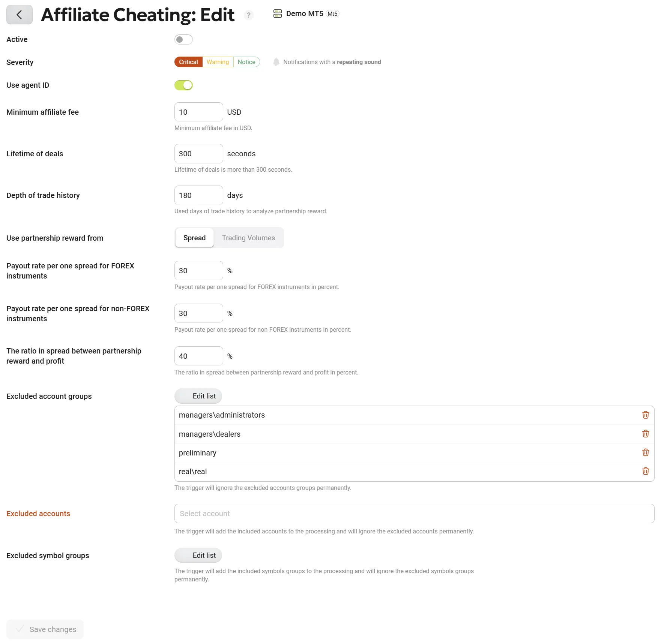Click the Affiliate Cheating: Edit heading
661x644 pixels.
pos(138,15)
